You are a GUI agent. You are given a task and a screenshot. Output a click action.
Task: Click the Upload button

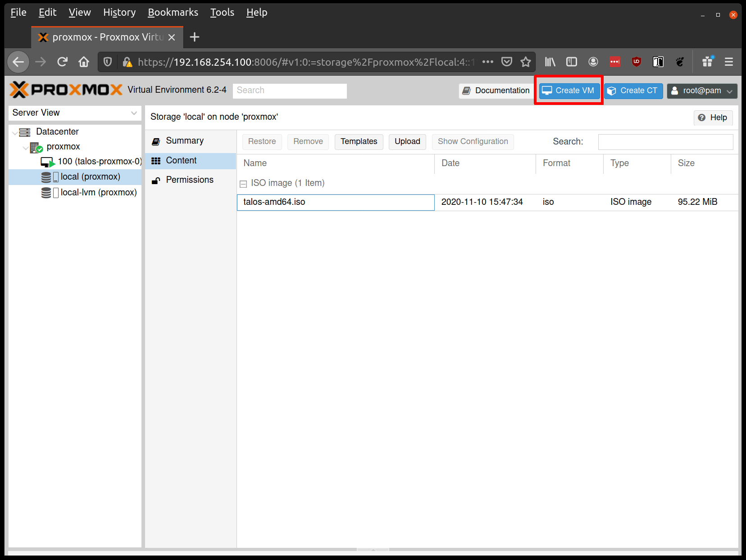tap(407, 141)
